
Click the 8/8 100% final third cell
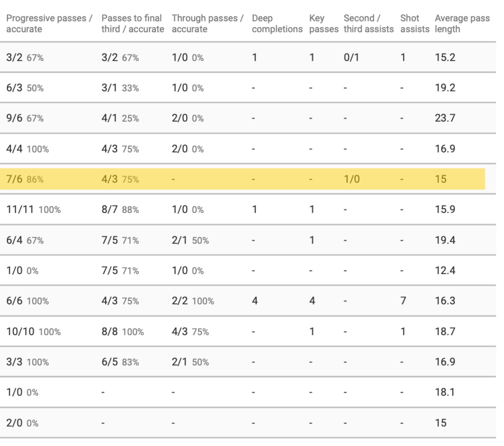(x=122, y=331)
